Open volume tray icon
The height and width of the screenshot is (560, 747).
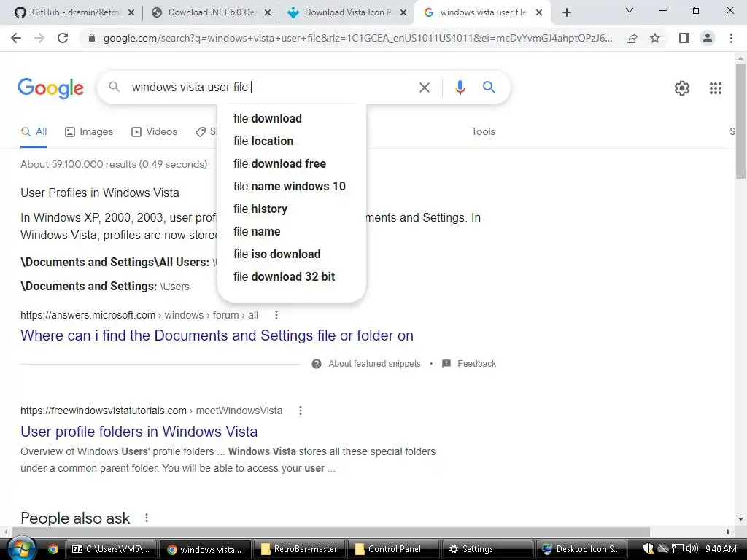coord(692,548)
